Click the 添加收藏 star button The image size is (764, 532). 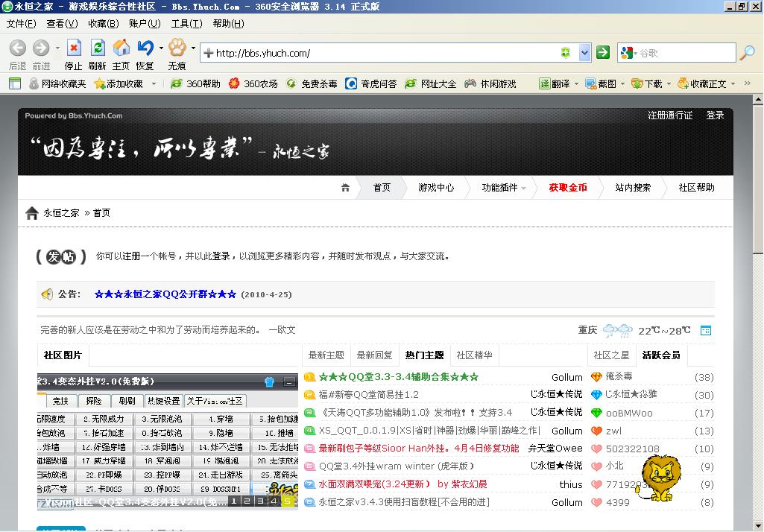click(119, 83)
